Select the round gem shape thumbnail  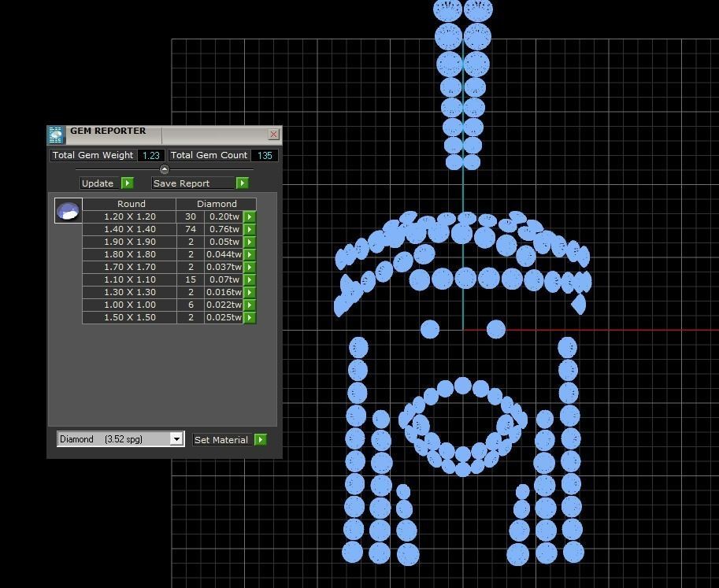(x=69, y=211)
